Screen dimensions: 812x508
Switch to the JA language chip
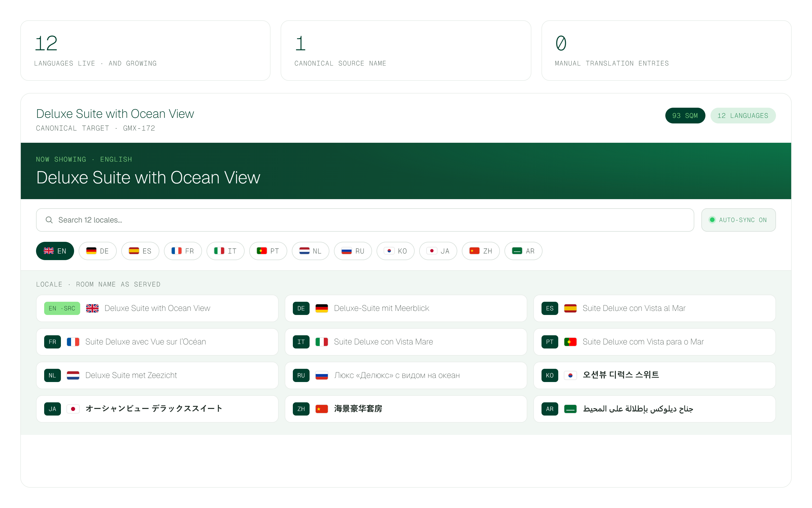click(x=438, y=251)
